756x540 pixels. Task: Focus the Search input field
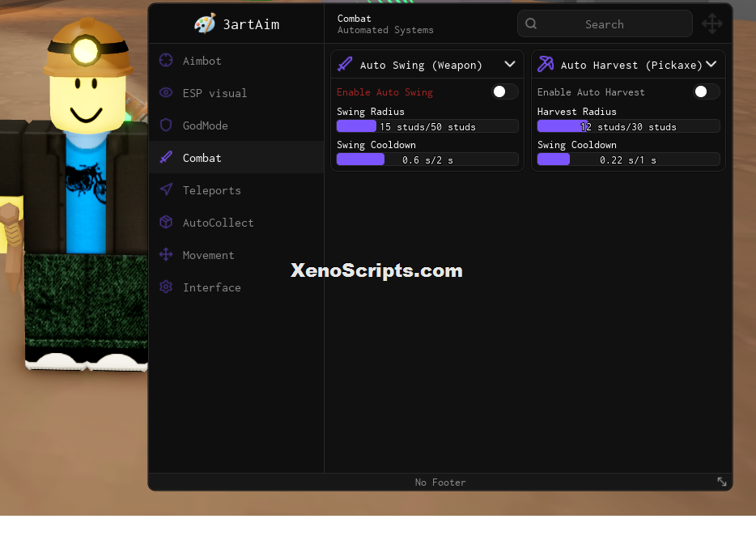[x=605, y=23]
